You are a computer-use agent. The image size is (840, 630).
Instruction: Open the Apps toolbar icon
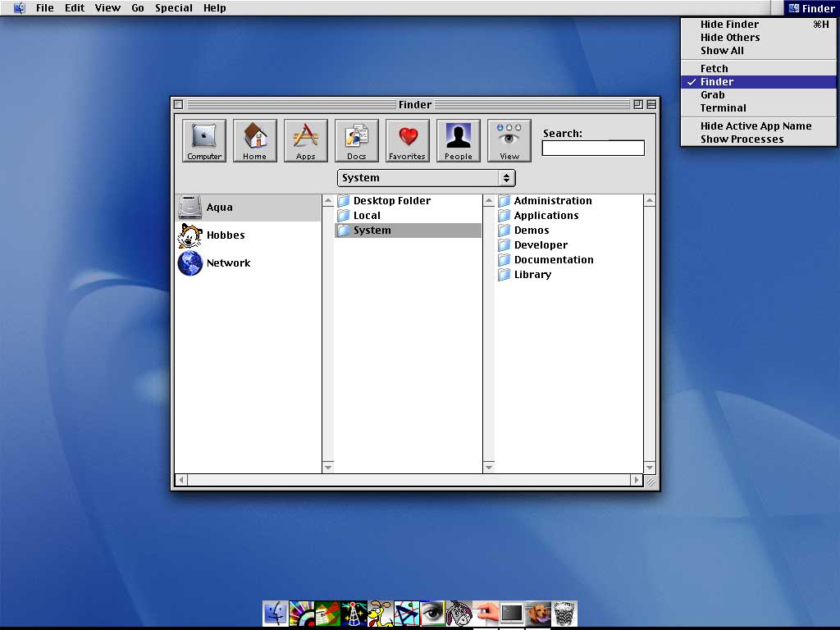pyautogui.click(x=305, y=140)
